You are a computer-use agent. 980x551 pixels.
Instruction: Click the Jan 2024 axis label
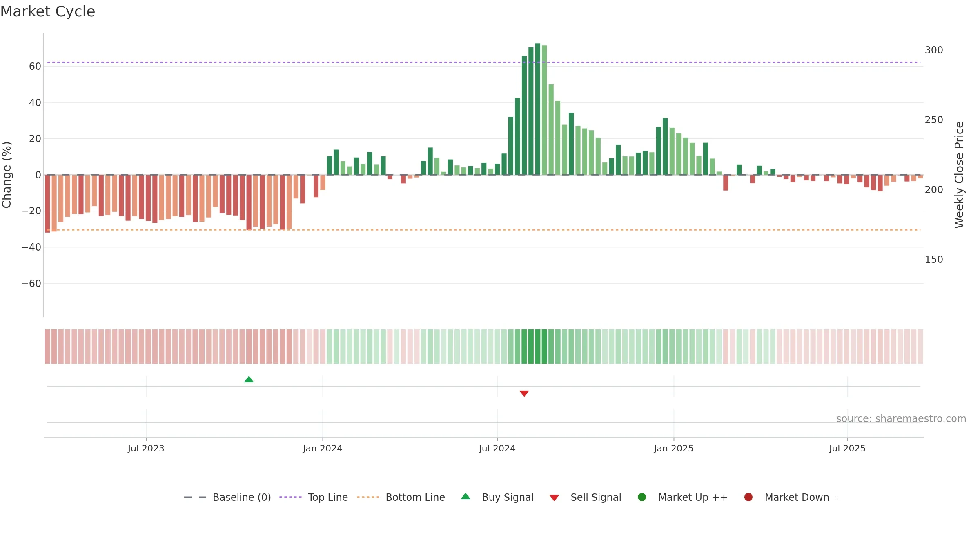323,448
